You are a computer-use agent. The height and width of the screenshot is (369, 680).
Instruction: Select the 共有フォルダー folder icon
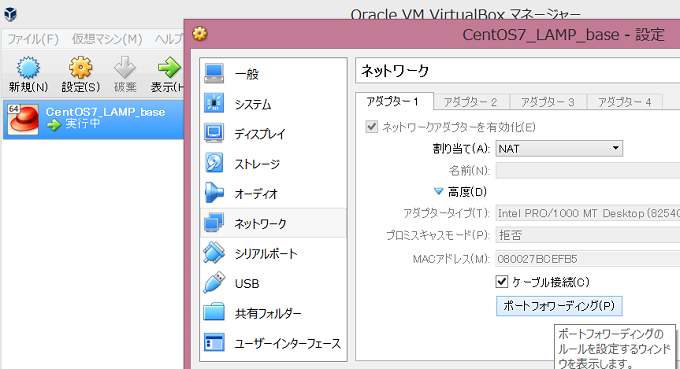[x=214, y=313]
